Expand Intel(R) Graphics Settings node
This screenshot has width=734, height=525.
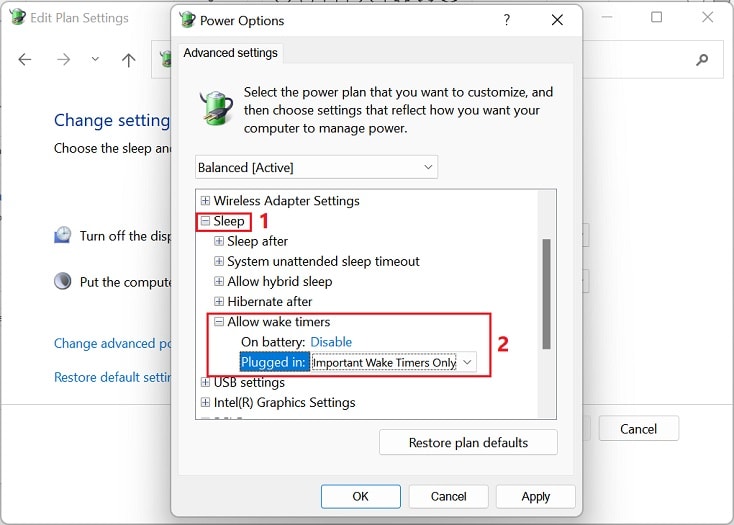pyautogui.click(x=205, y=402)
